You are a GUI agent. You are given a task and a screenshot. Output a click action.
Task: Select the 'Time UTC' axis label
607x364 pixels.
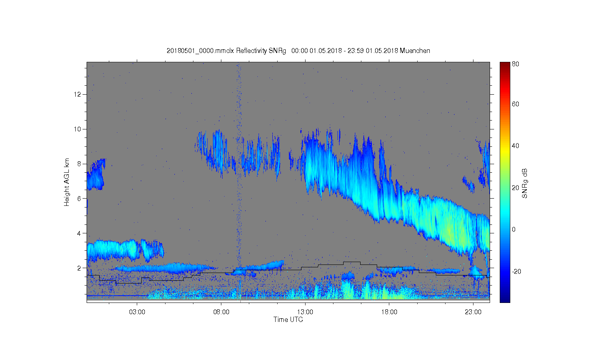pos(288,320)
